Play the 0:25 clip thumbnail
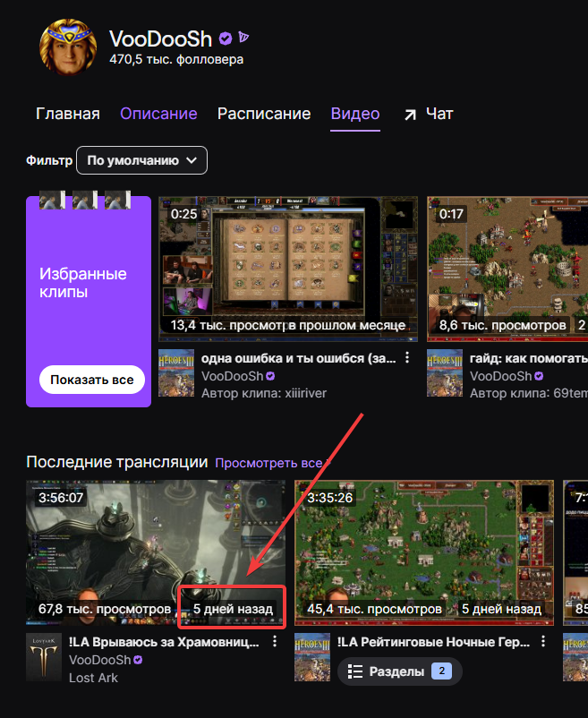Viewport: 588px width, 718px height. coord(288,269)
